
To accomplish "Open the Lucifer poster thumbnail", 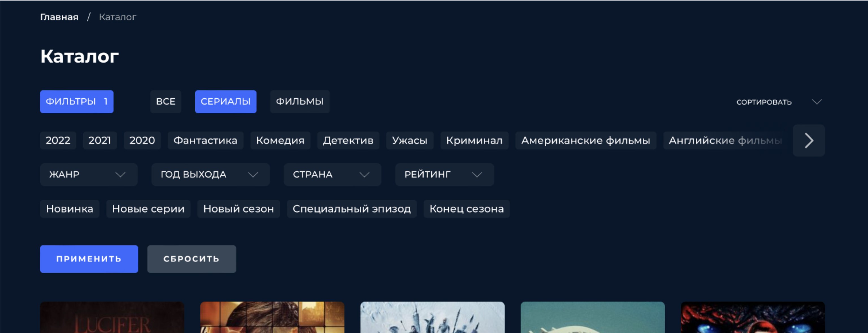I will [x=112, y=317].
